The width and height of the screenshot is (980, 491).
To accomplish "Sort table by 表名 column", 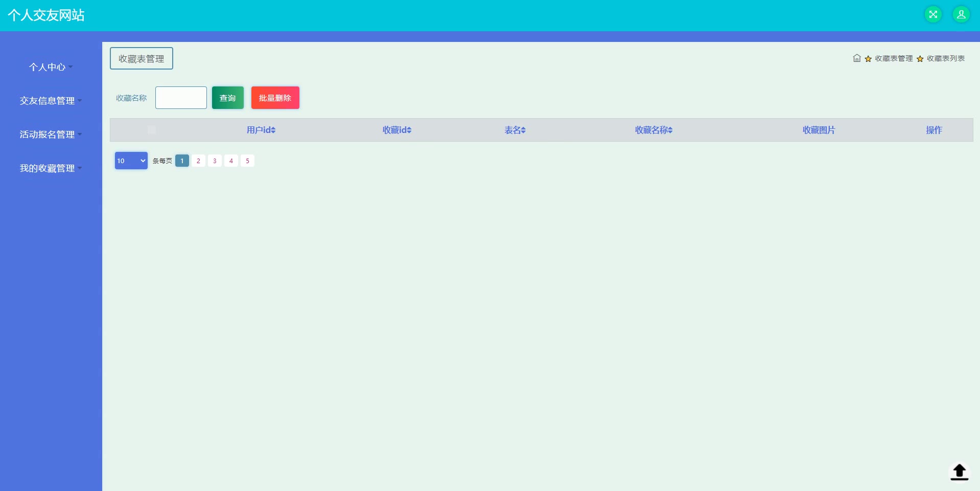I will click(x=515, y=130).
